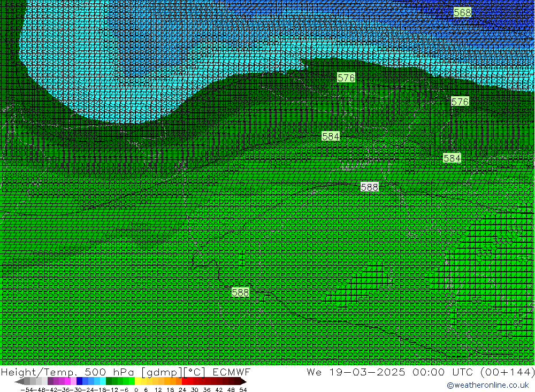Click the leftmost 576 contour label

(346, 78)
